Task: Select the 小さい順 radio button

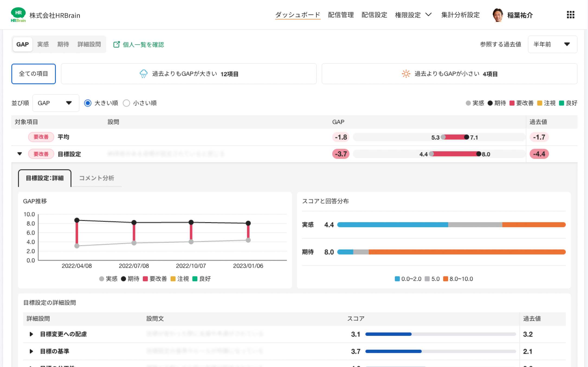Action: click(126, 103)
